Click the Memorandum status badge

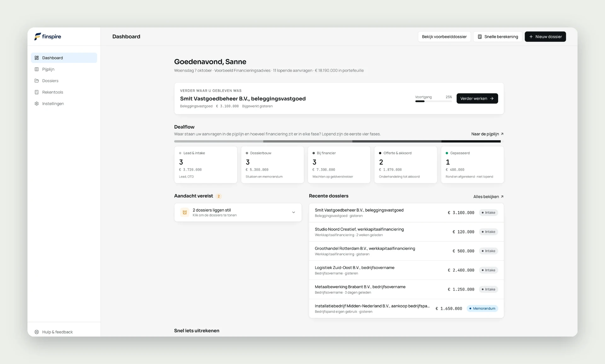coord(482,309)
